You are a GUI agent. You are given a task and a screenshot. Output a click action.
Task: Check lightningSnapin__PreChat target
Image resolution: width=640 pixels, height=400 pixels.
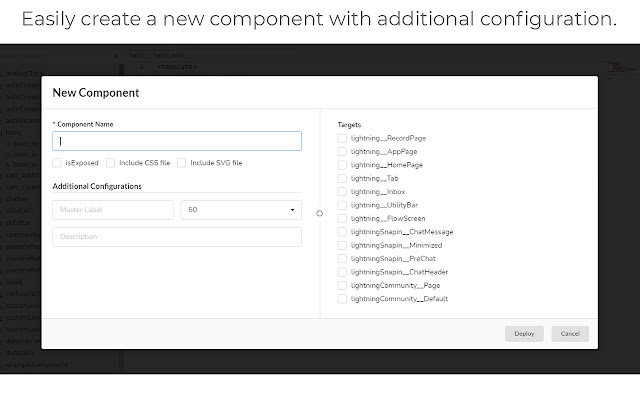click(343, 259)
